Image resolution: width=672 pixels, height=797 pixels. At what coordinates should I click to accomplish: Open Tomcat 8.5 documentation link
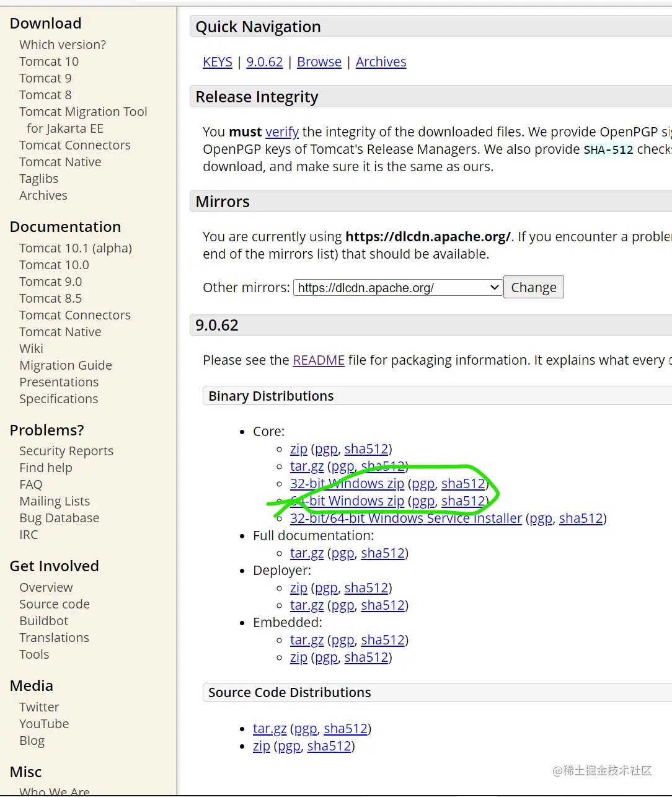pos(51,298)
